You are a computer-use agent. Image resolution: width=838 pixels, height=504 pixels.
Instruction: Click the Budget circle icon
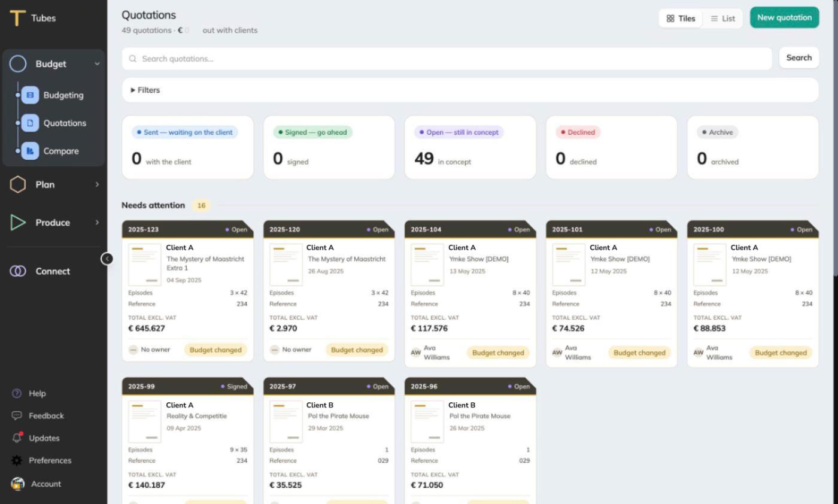click(18, 64)
